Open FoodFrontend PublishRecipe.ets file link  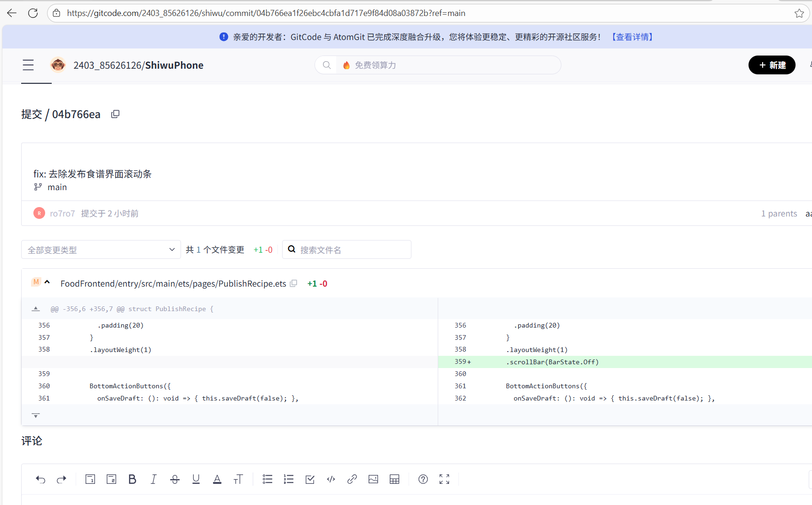click(173, 283)
